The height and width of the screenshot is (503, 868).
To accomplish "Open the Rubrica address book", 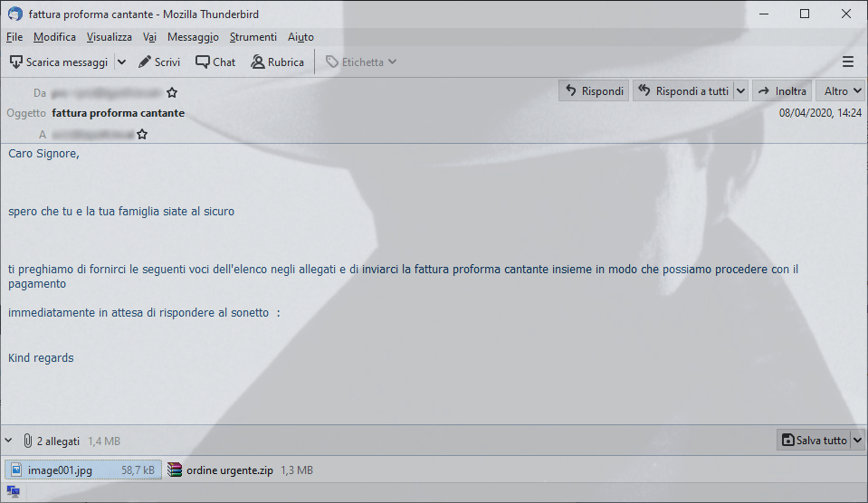I will (277, 62).
